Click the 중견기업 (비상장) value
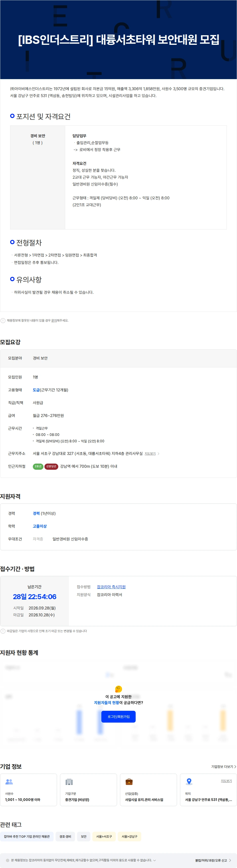Viewport: 237px width, 868px height. [x=77, y=799]
